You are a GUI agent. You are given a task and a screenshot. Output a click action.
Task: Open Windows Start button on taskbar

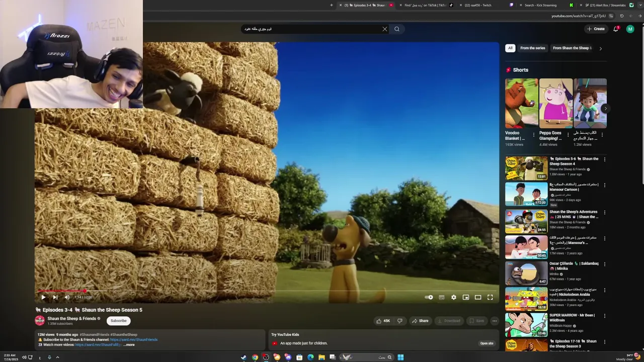(400, 357)
